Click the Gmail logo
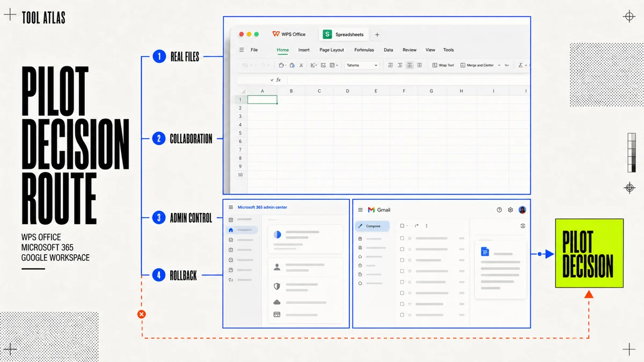The height and width of the screenshot is (362, 644). tap(379, 210)
